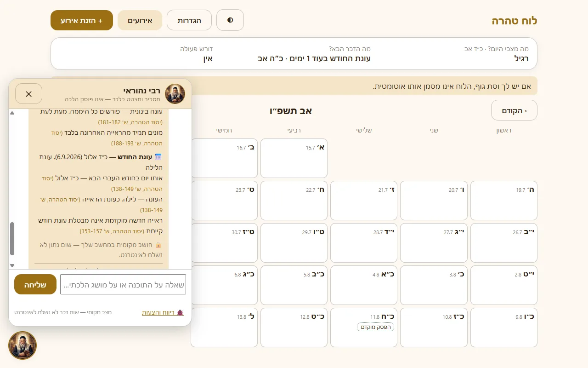The height and width of the screenshot is (368, 588).
Task: Focus the chat question input field
Action: (x=123, y=284)
